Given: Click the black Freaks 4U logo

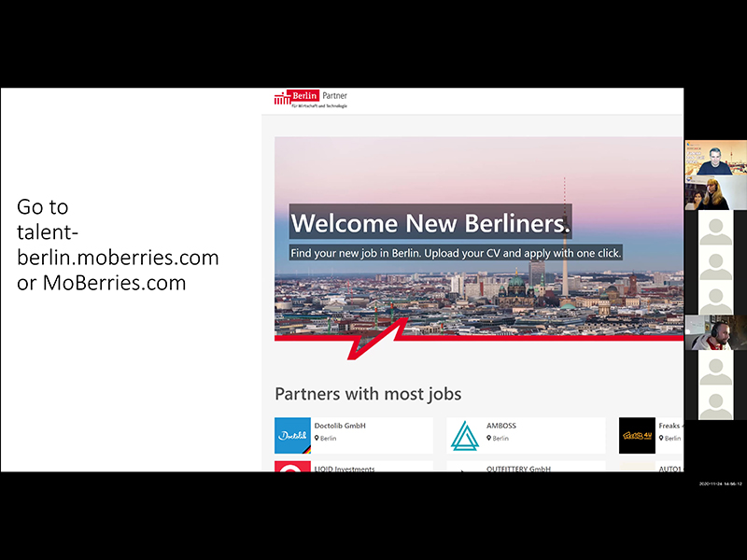Looking at the screenshot, I should click(637, 435).
